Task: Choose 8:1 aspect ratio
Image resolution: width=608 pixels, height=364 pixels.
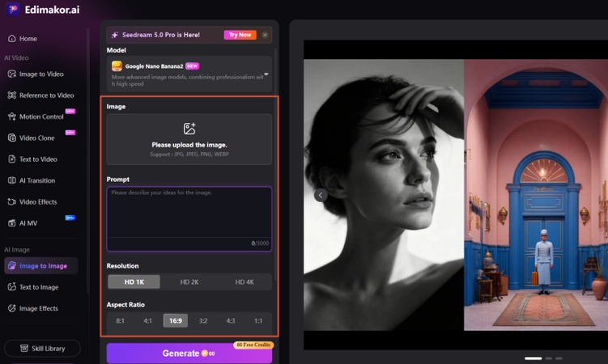Action: (x=120, y=320)
